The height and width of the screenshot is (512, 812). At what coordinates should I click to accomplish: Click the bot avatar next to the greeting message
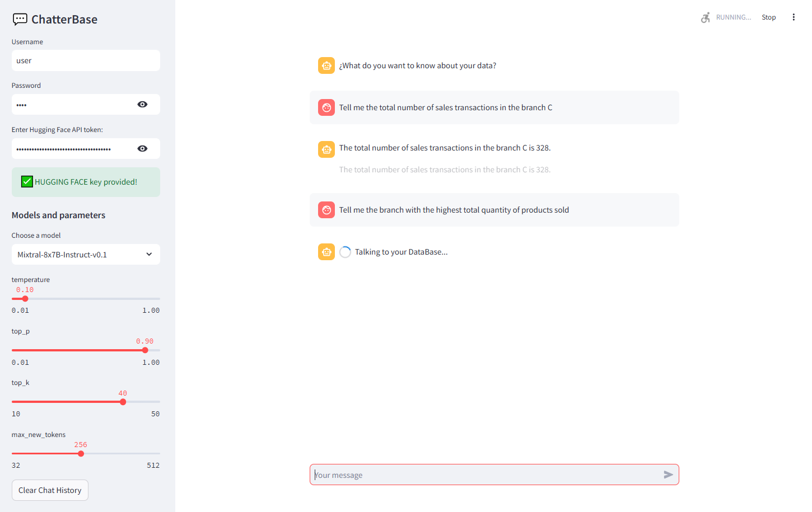click(x=326, y=65)
